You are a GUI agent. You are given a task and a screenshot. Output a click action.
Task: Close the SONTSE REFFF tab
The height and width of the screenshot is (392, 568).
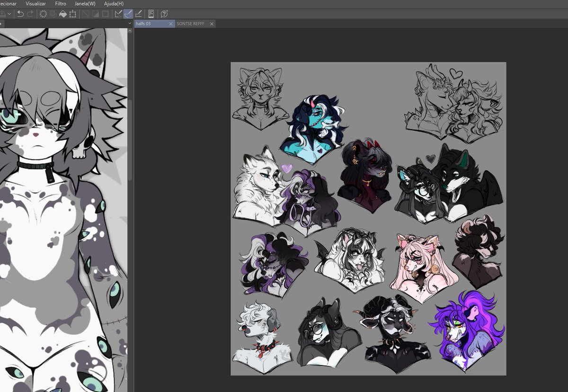tap(212, 24)
